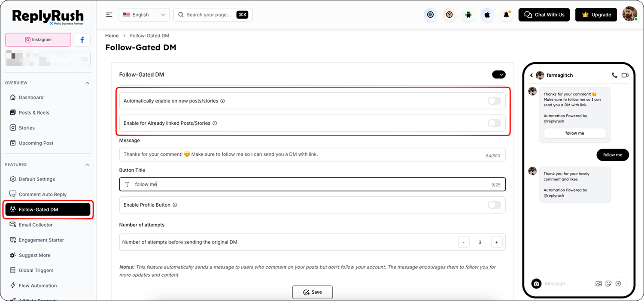This screenshot has width=644, height=301.
Task: Decrease number of attempts with minus
Action: click(x=464, y=242)
